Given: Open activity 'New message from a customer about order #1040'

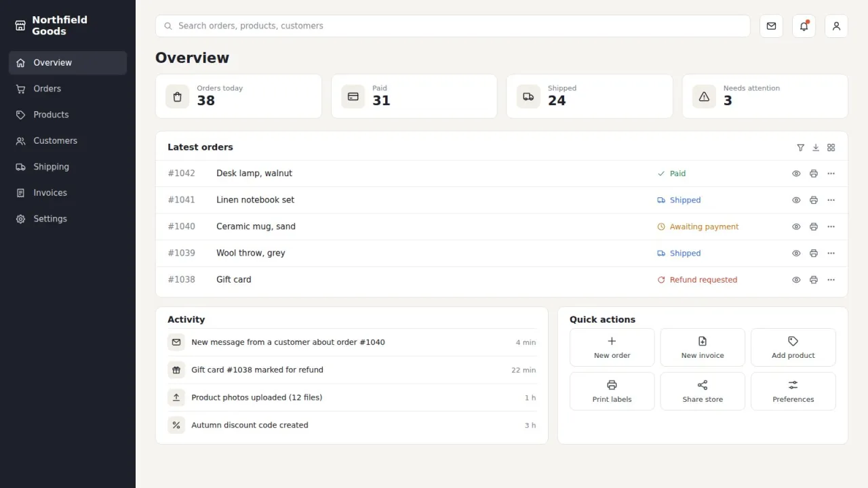Looking at the screenshot, I should [352, 342].
